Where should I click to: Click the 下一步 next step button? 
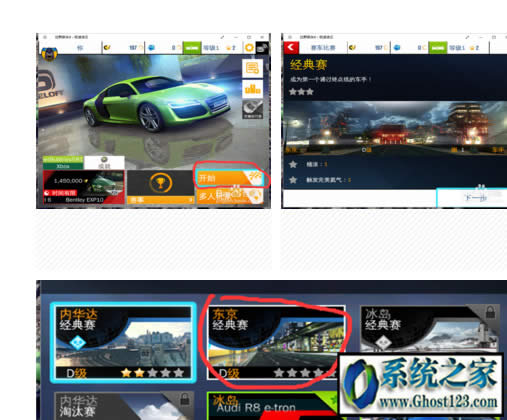pos(472,198)
